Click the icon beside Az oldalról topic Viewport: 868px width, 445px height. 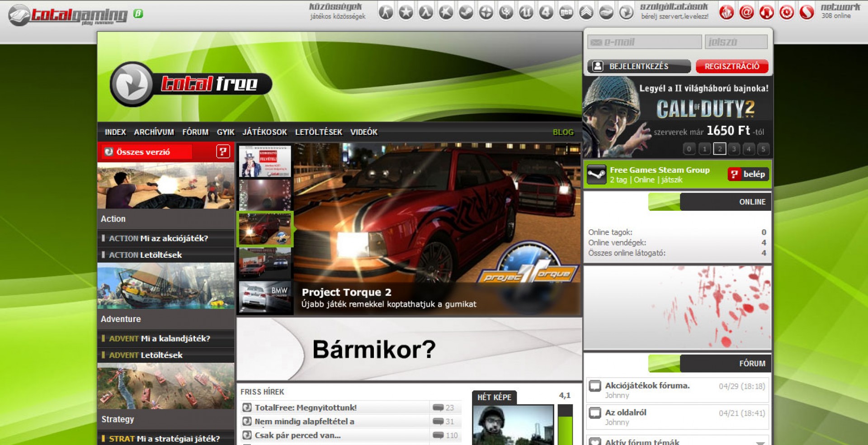tap(595, 413)
